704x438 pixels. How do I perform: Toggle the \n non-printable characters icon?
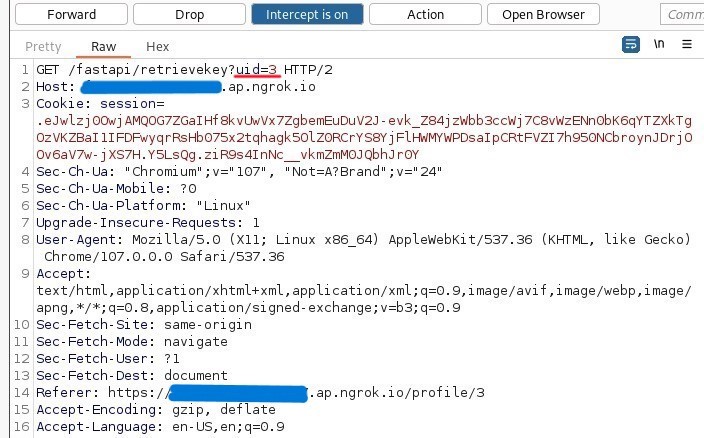pyautogui.click(x=659, y=45)
